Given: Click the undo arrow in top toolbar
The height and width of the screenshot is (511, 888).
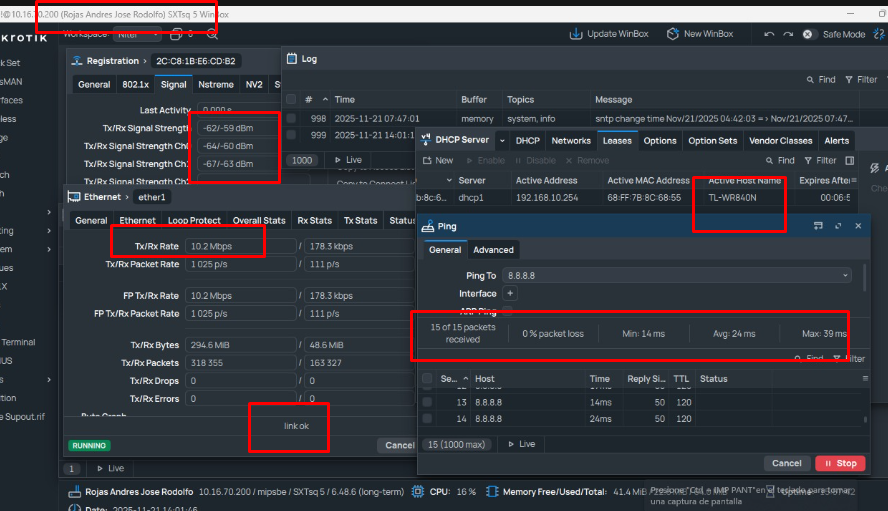Looking at the screenshot, I should 767,34.
